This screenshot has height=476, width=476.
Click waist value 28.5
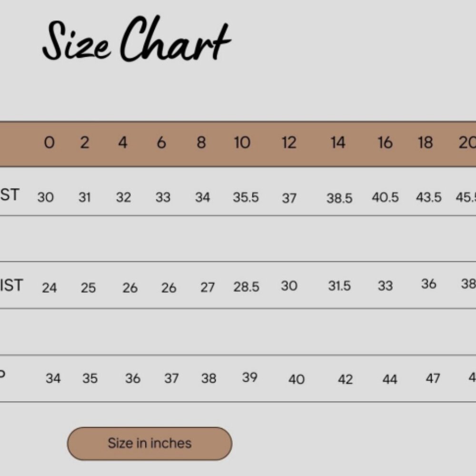coord(246,287)
